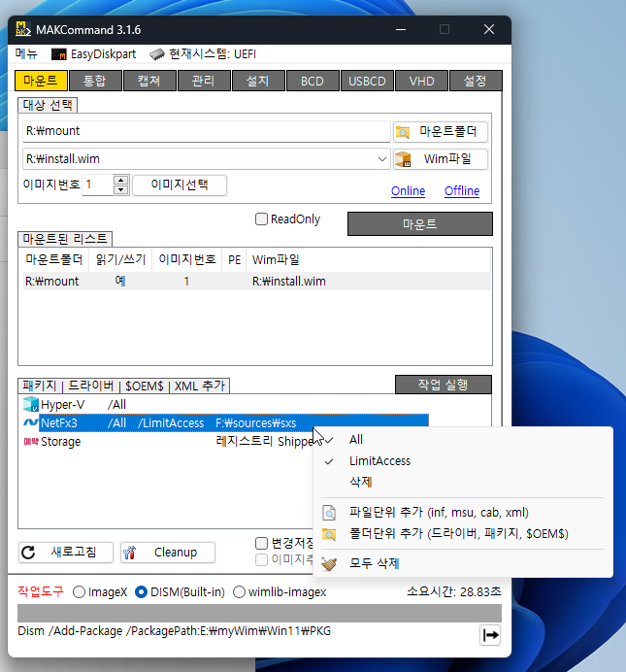Select the mounted R:\mount list row
This screenshot has width=626, height=672.
coord(256,282)
